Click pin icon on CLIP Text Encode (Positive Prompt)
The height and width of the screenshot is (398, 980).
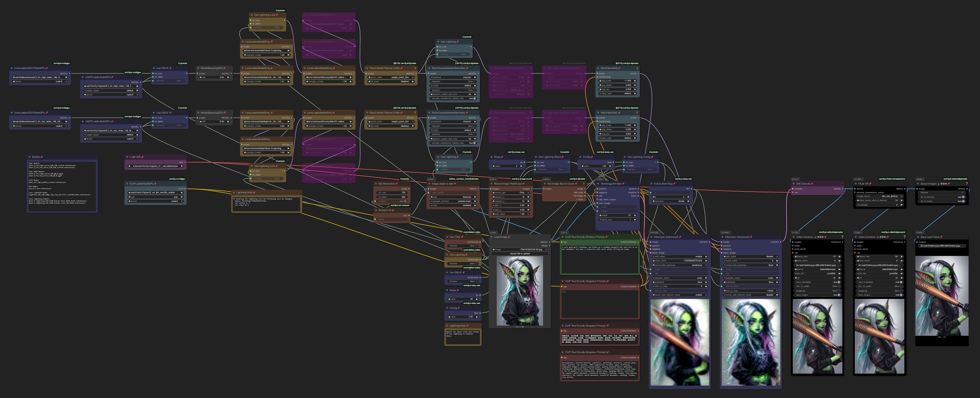(x=607, y=237)
